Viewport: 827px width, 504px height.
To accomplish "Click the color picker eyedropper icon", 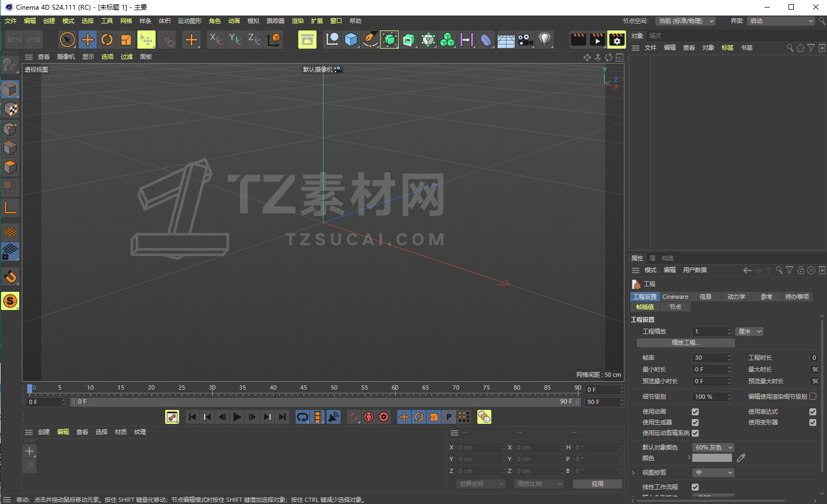I will pyautogui.click(x=741, y=458).
